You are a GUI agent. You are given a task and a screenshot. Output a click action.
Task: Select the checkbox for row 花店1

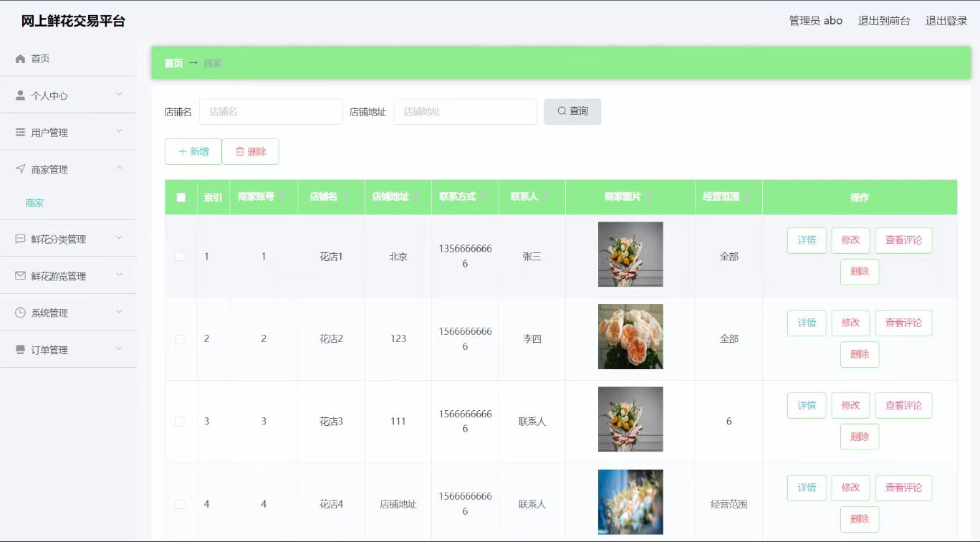pos(180,256)
